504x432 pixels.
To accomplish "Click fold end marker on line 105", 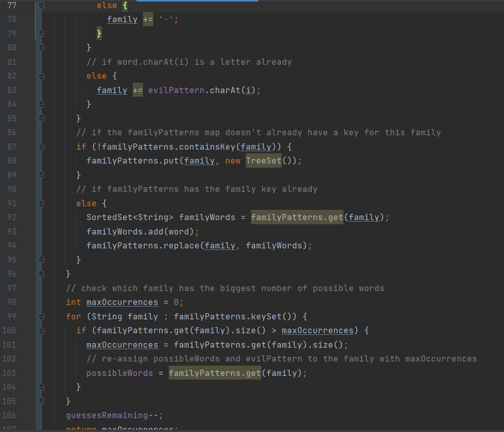I will click(42, 401).
